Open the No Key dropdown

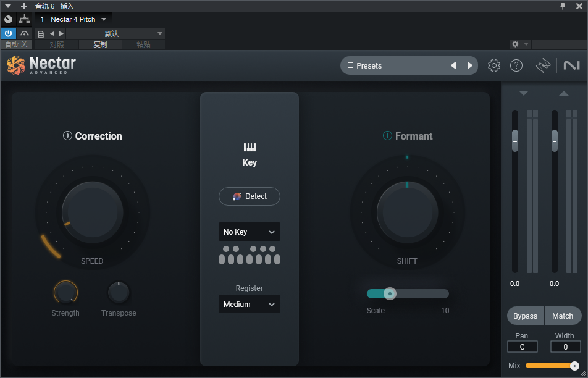tap(250, 232)
